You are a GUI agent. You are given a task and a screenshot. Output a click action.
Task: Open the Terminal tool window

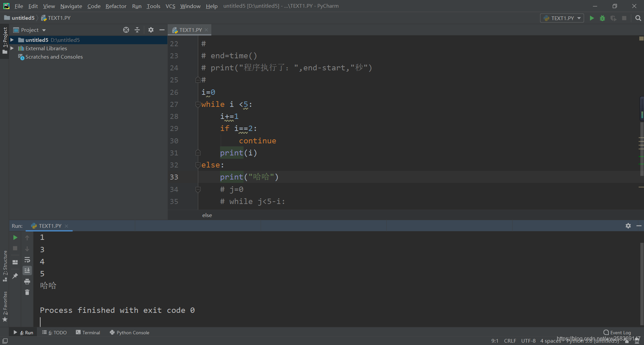coord(88,333)
